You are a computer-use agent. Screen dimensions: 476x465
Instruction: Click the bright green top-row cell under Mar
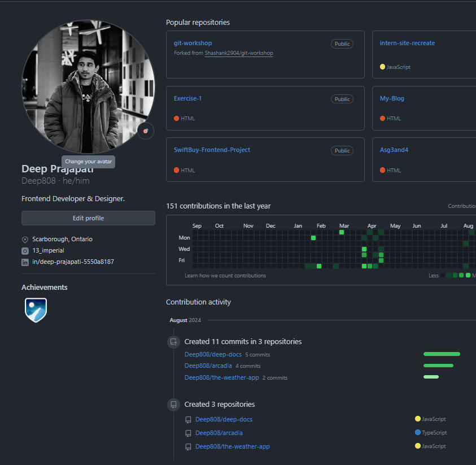click(342, 232)
